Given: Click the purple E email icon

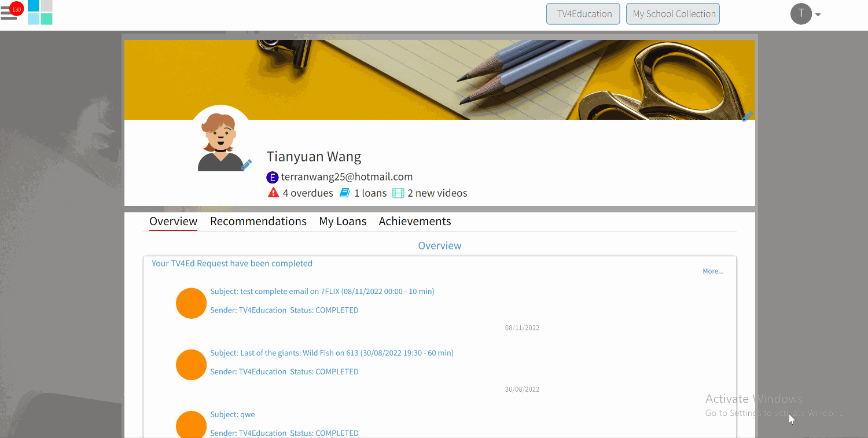Looking at the screenshot, I should (x=273, y=177).
